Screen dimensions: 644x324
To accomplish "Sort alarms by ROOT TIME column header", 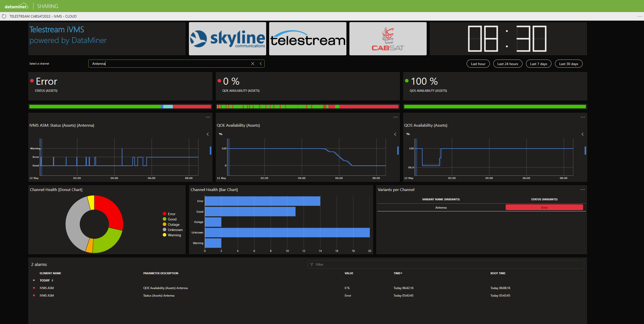I will 498,273.
